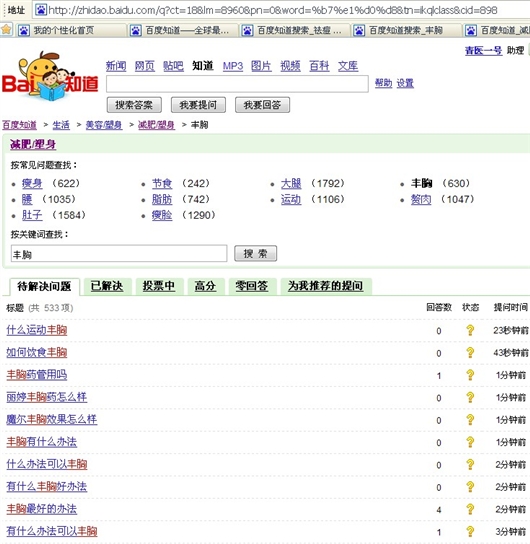
Task: Click the 搜索答案 button
Action: pos(134,105)
